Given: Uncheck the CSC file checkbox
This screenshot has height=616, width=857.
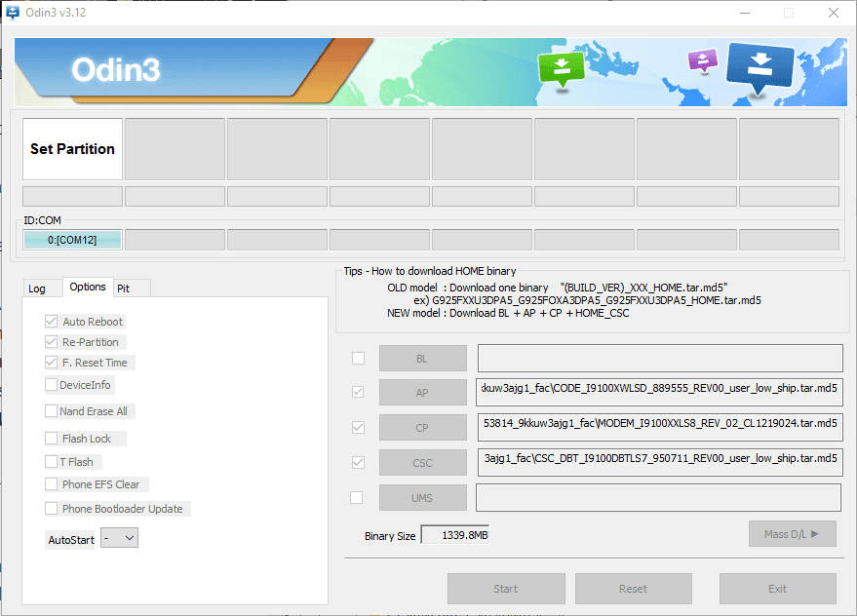Looking at the screenshot, I should 358,463.
